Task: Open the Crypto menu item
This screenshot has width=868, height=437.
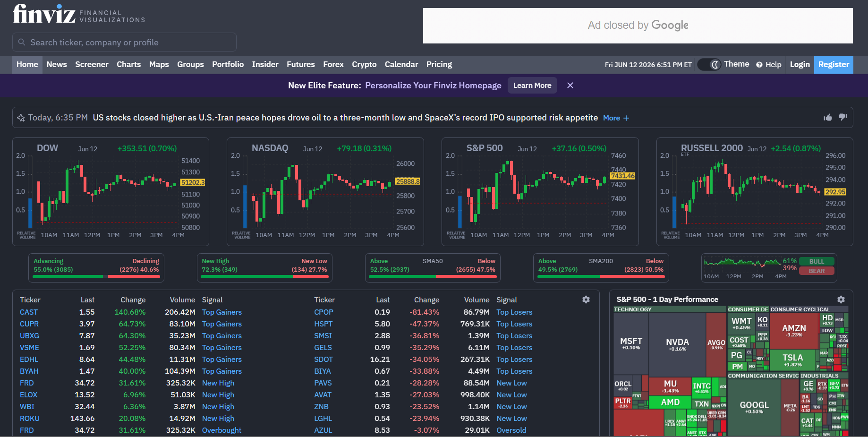Action: (x=364, y=64)
